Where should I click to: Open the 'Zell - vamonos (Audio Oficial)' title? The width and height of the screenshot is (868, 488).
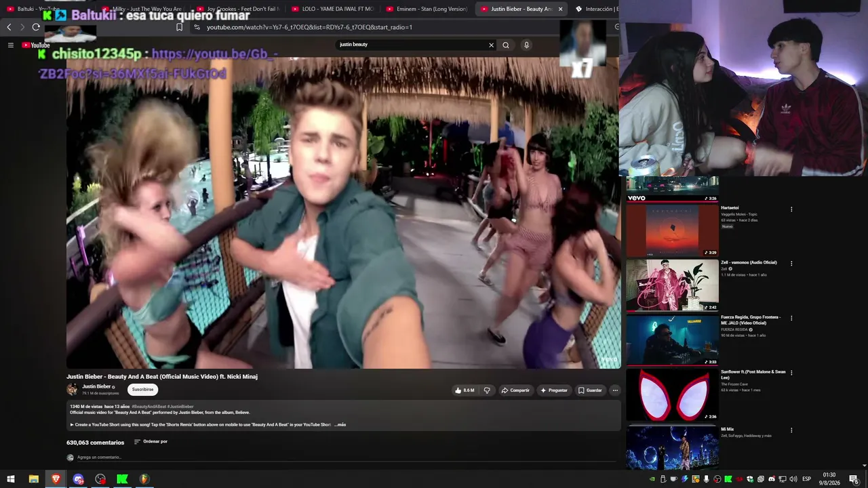pyautogui.click(x=749, y=262)
